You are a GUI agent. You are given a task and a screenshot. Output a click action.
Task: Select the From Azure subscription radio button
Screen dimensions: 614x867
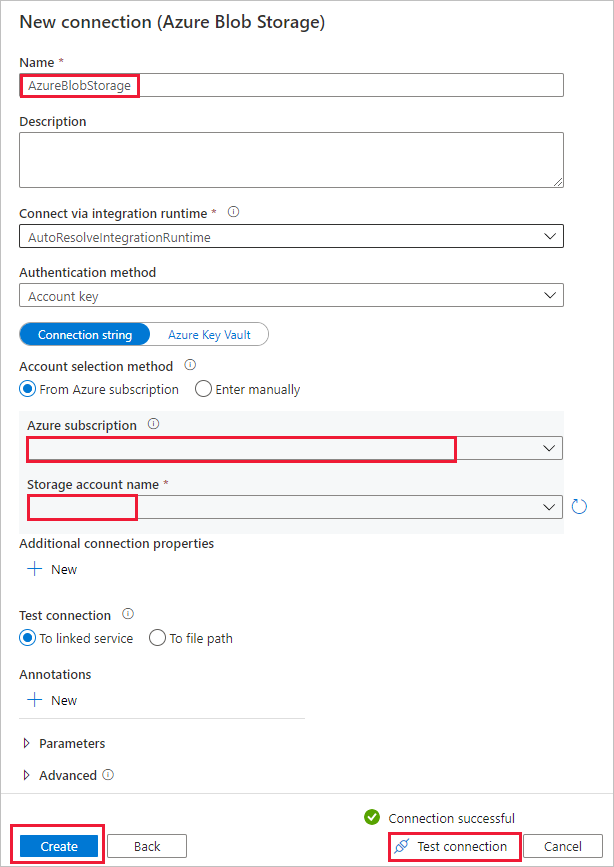pos(28,389)
